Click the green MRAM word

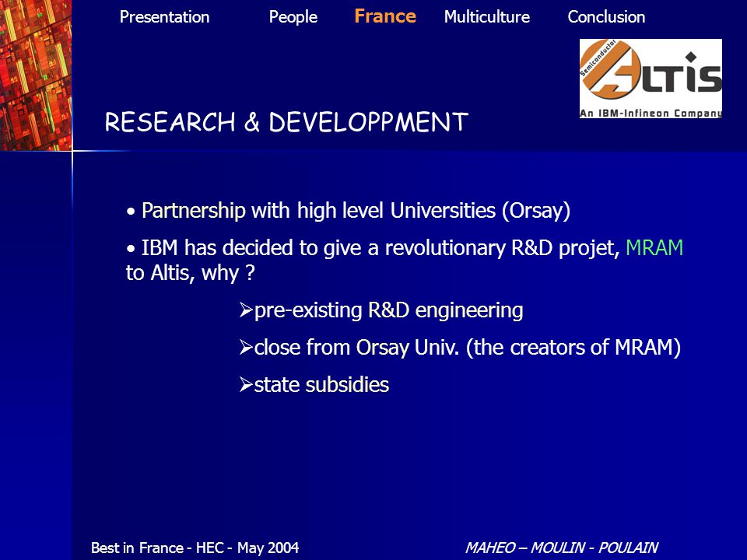click(654, 247)
